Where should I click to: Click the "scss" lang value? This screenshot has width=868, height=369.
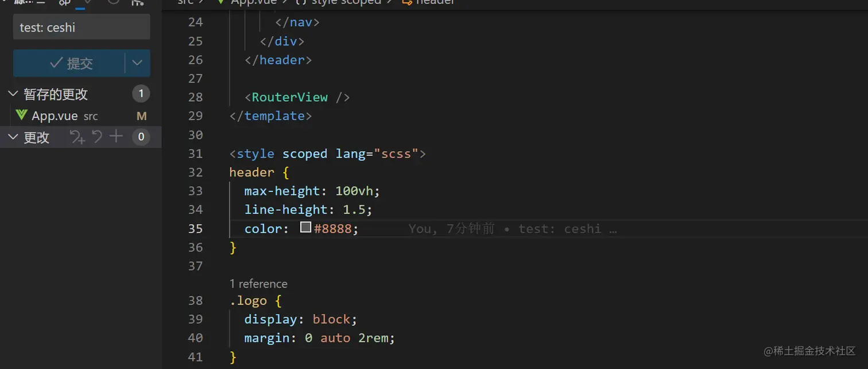click(x=396, y=153)
